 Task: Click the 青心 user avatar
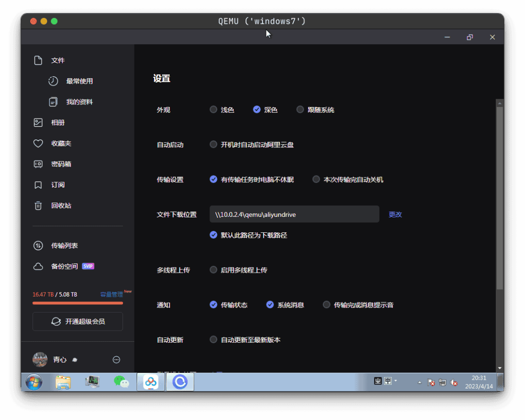[x=40, y=359]
